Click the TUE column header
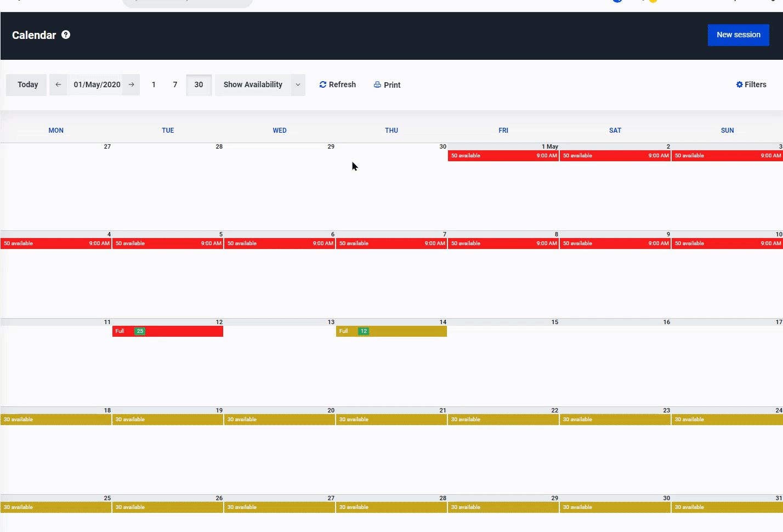 point(168,131)
